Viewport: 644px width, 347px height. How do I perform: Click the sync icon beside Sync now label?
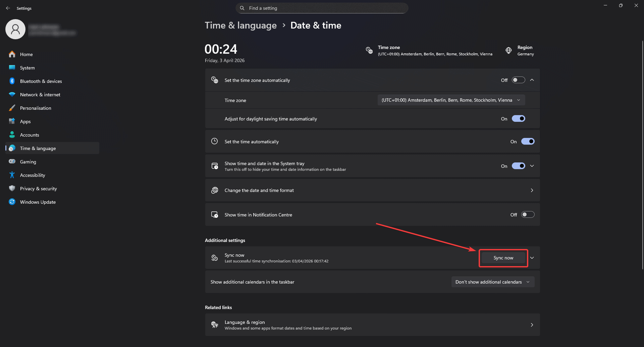pyautogui.click(x=215, y=258)
